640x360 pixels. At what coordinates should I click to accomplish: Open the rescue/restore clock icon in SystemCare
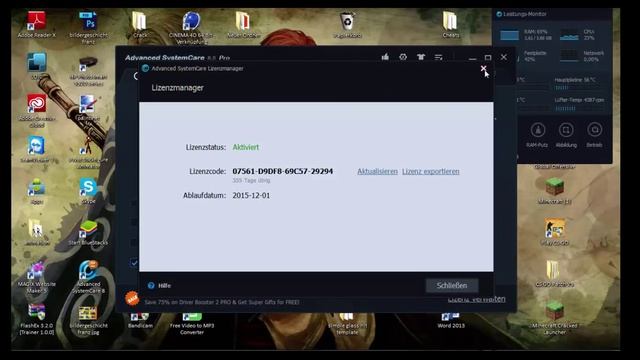(403, 57)
